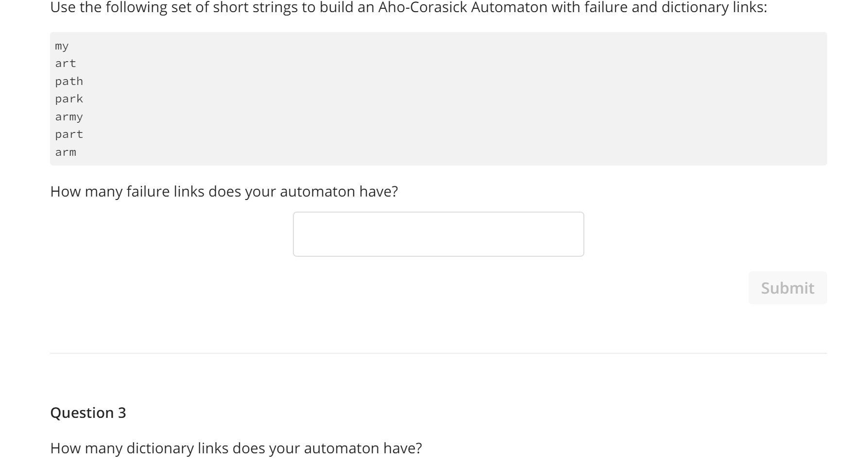868x463 pixels.
Task: Select the word "my" in the code block
Action: [61, 46]
